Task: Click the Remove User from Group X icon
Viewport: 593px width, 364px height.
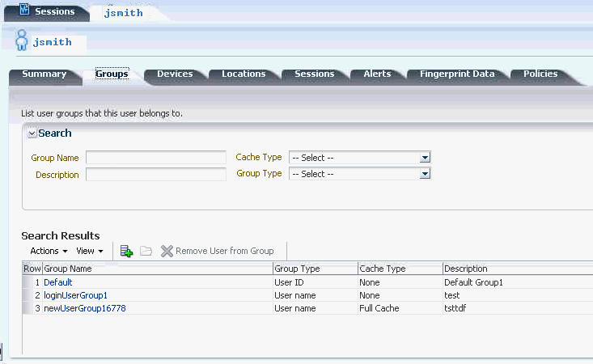Action: tap(167, 251)
